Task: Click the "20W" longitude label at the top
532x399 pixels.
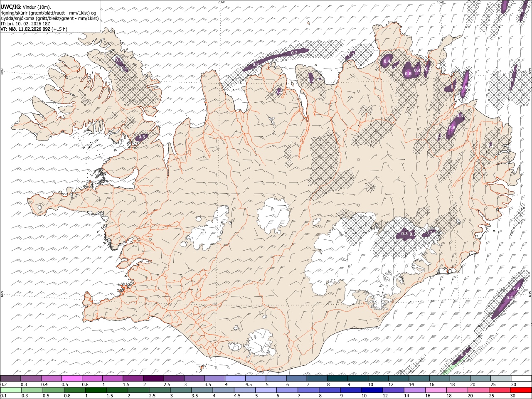Action: point(221,2)
